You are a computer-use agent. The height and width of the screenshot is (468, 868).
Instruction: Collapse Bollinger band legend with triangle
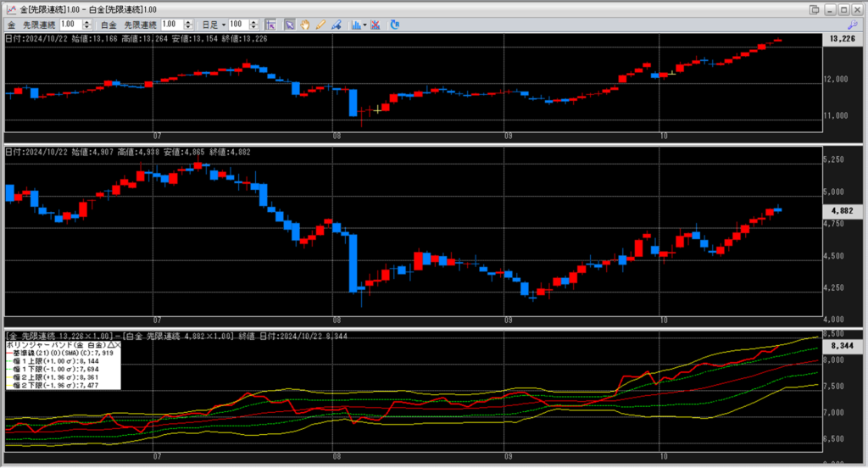click(x=109, y=346)
